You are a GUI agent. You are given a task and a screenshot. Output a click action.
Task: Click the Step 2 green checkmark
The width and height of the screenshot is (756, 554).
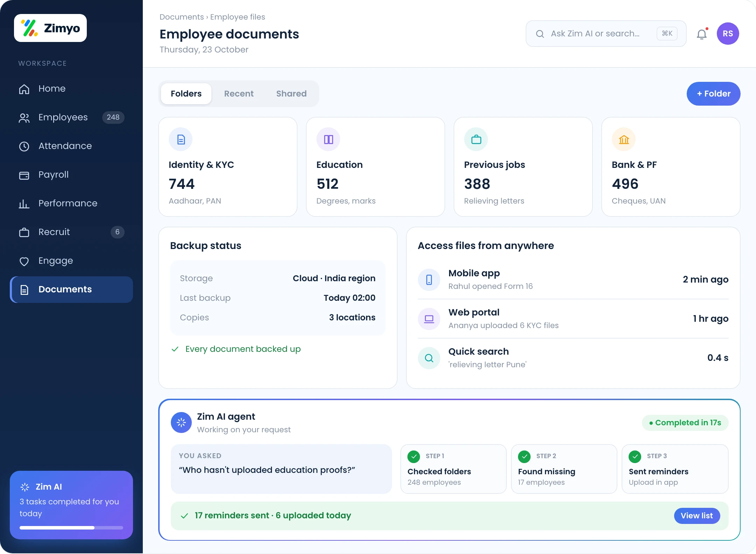pyautogui.click(x=524, y=456)
